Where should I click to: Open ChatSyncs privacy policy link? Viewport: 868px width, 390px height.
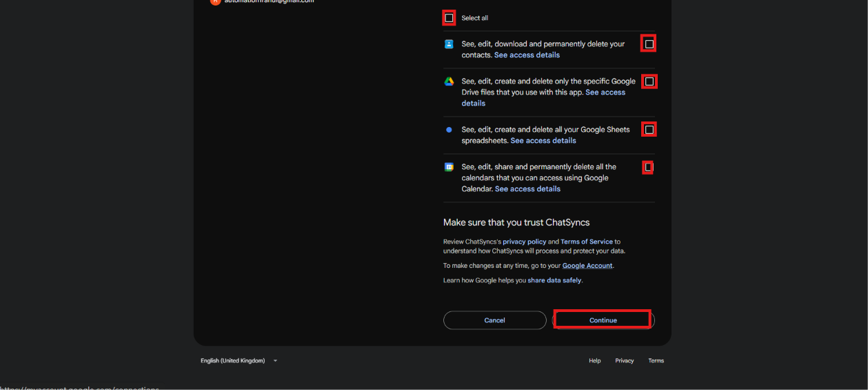pyautogui.click(x=524, y=242)
